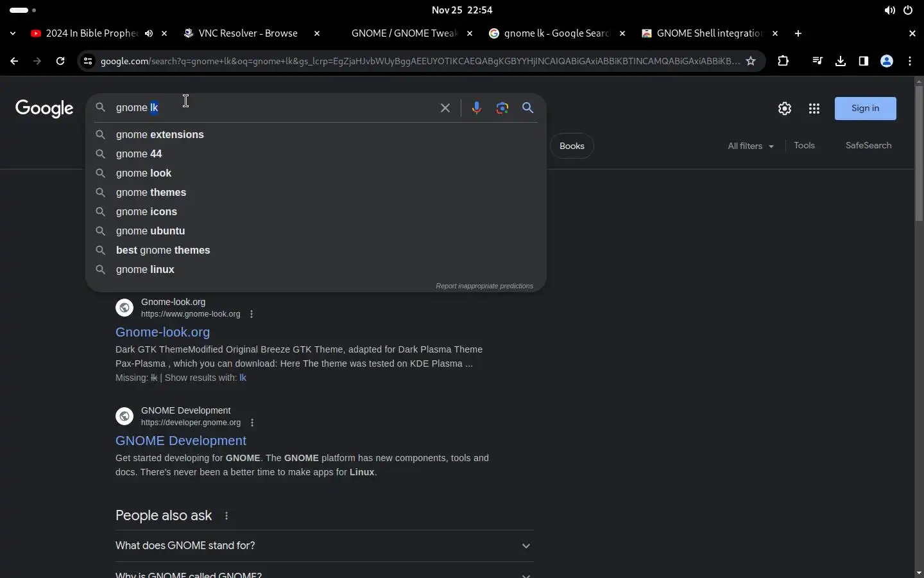
Task: Click the browser back arrow
Action: point(14,61)
